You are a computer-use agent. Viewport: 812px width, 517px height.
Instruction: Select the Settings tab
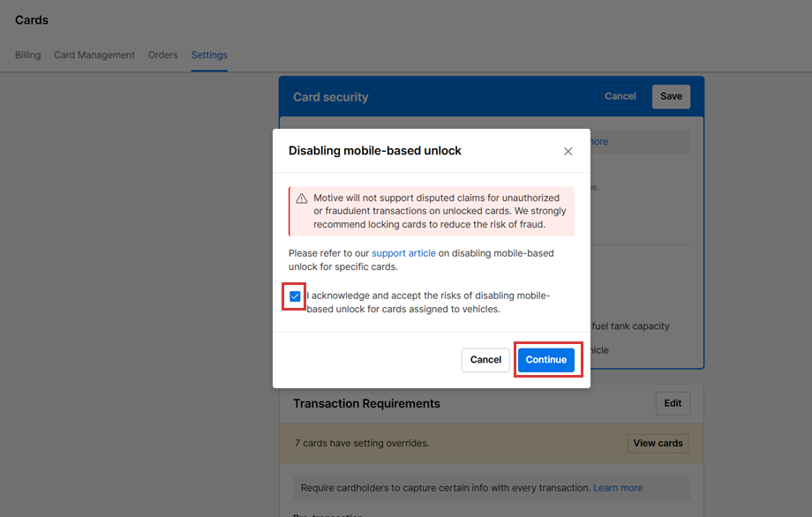pos(209,55)
